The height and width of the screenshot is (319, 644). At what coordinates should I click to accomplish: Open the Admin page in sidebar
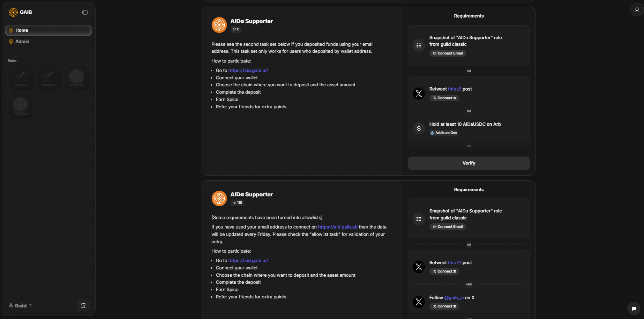(22, 41)
